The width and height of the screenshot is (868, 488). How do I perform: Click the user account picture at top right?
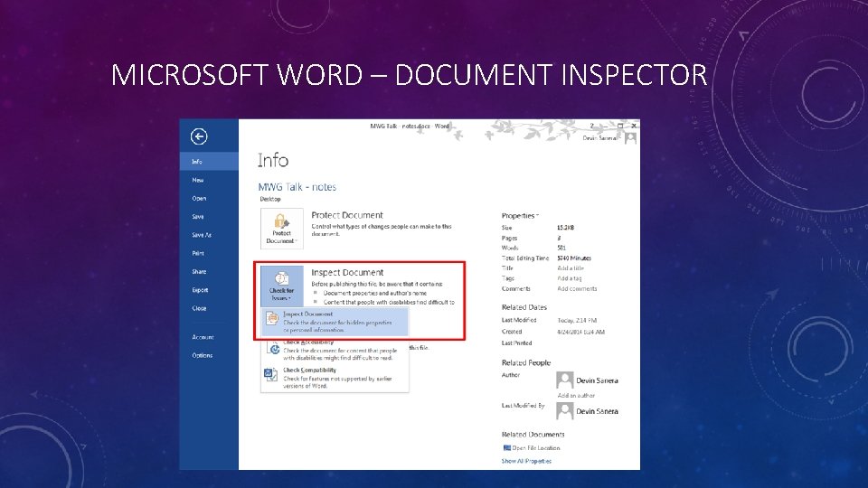coord(630,137)
